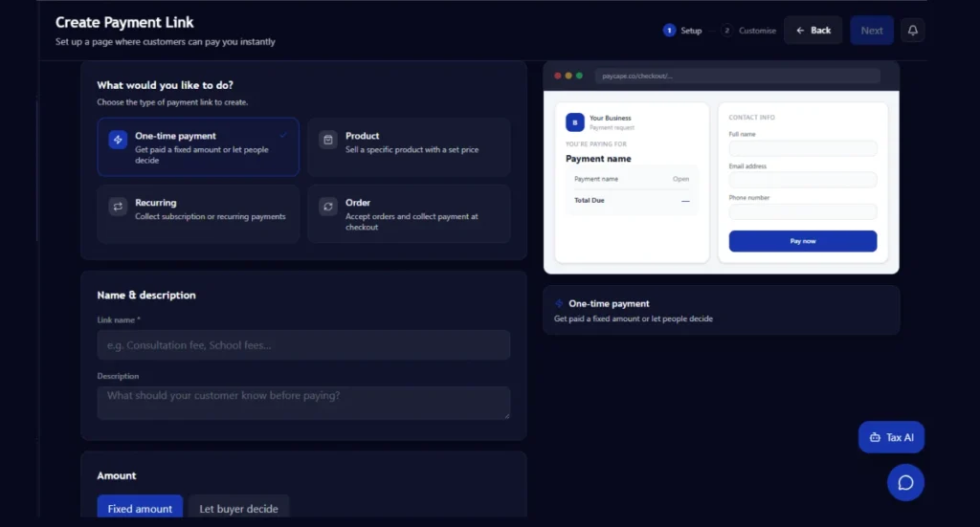Choose the Order payment type card
Image resolution: width=980 pixels, height=527 pixels.
409,213
